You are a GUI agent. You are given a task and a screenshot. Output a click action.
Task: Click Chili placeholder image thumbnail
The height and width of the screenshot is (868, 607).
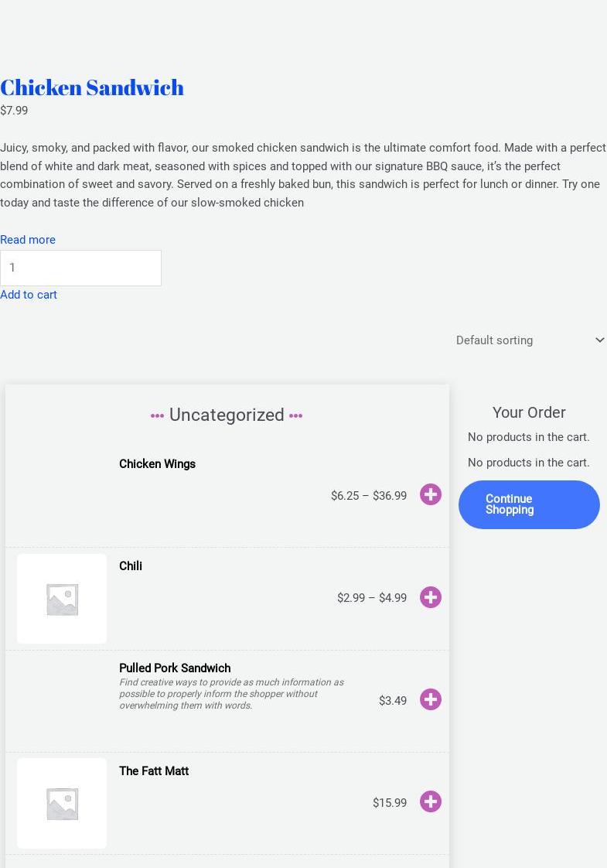tap(62, 599)
